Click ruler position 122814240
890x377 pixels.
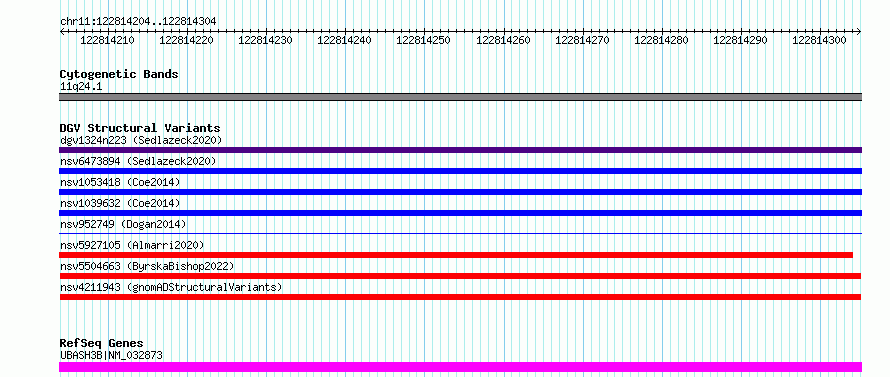pos(345,40)
